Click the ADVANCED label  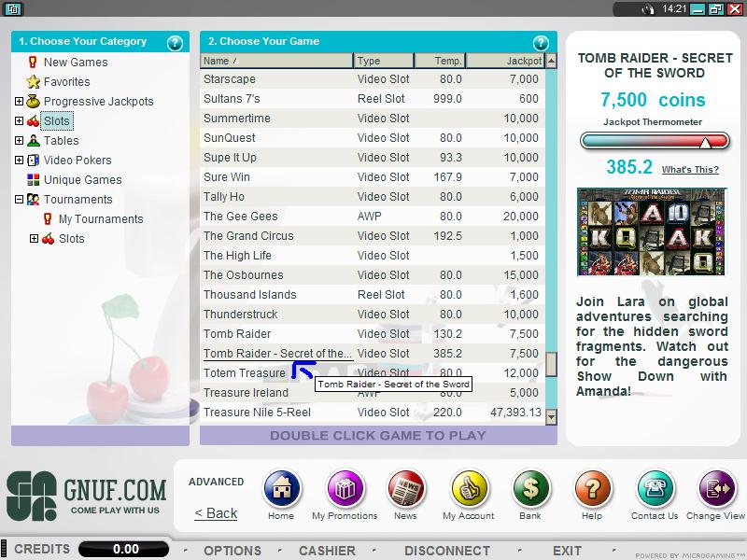pyautogui.click(x=217, y=482)
